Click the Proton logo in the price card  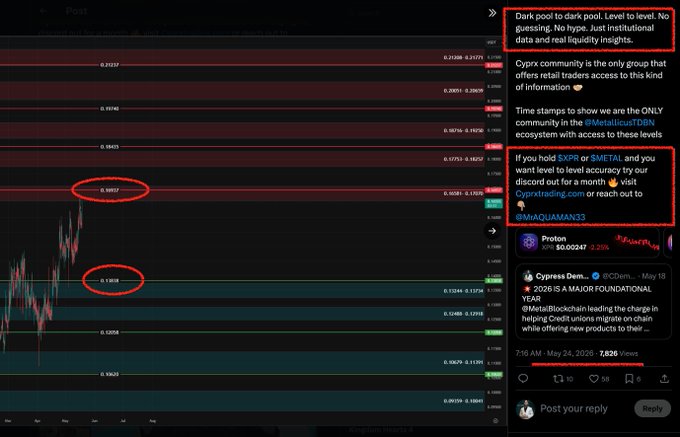tap(529, 242)
